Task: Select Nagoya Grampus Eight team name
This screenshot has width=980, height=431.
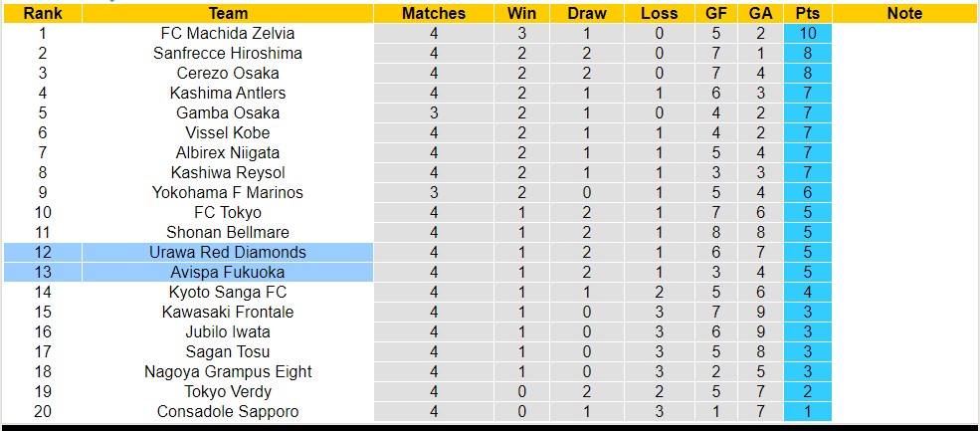Action: tap(228, 371)
